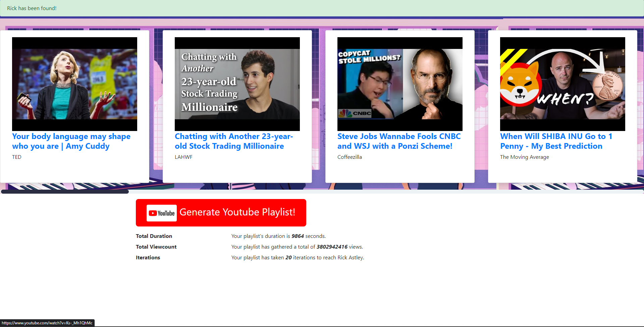Click the Steve Jobs copycat video thumbnail
644x327 pixels.
tap(400, 84)
